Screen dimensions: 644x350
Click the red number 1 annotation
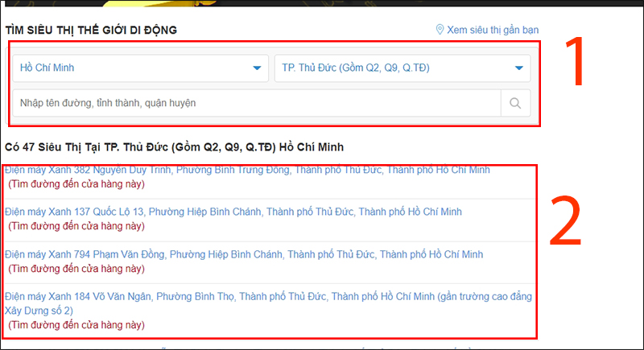coord(576,61)
